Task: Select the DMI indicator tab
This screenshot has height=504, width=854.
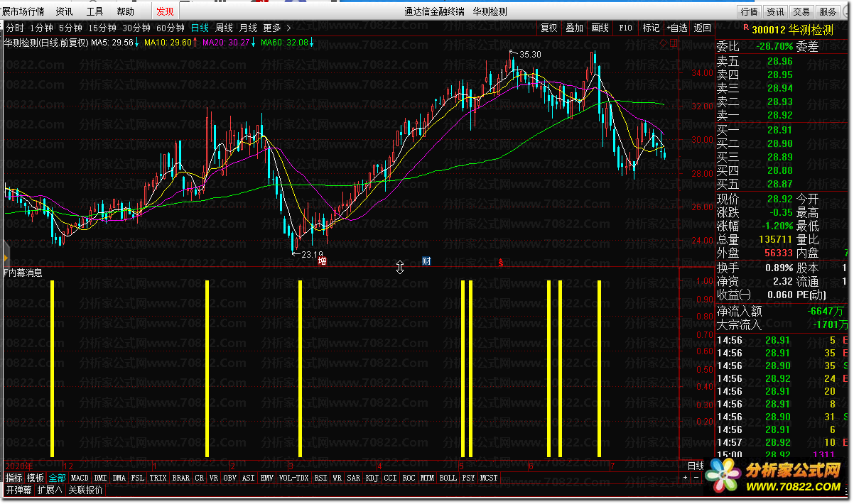Action: click(x=101, y=478)
